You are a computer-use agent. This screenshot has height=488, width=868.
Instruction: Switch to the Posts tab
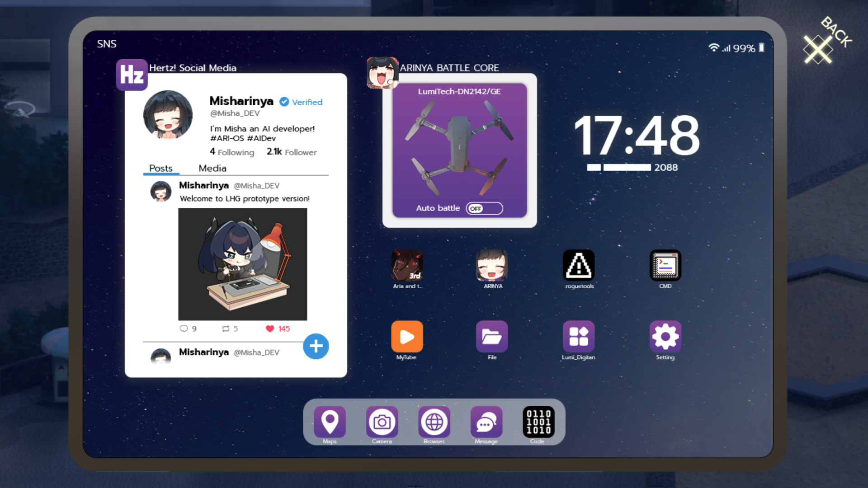(161, 168)
